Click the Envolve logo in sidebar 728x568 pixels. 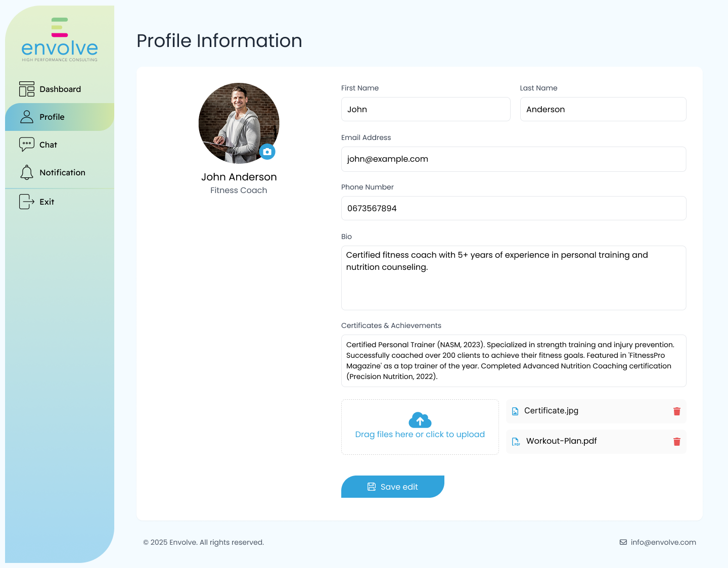point(60,40)
